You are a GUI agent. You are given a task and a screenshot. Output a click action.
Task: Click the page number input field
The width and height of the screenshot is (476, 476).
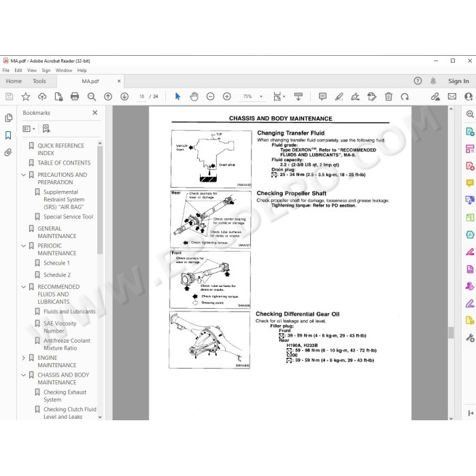click(141, 97)
